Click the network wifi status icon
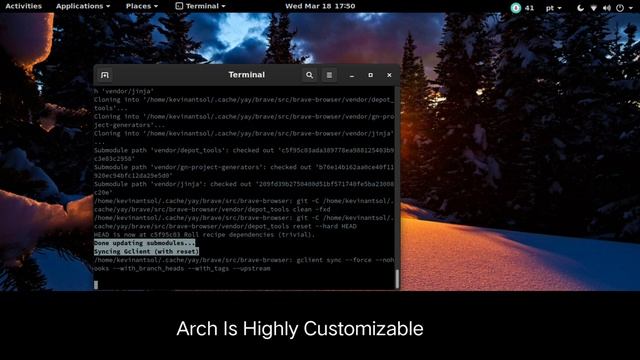Image resolution: width=640 pixels, height=360 pixels. tap(593, 8)
